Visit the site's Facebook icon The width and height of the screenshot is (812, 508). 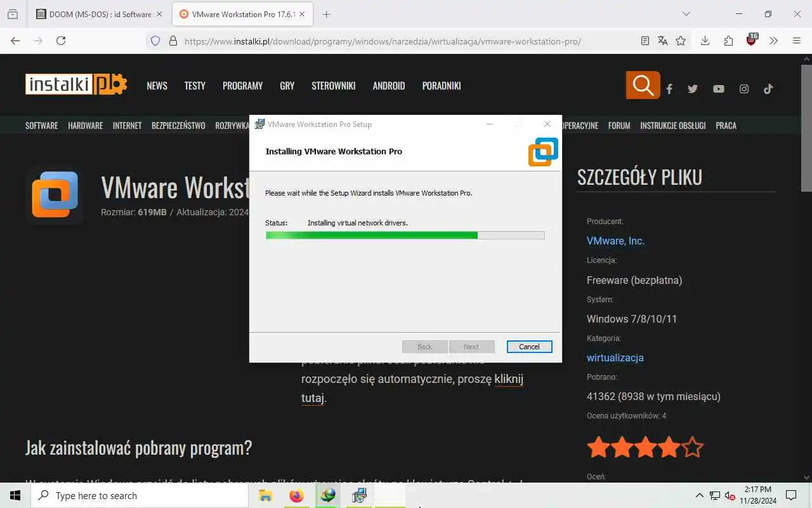pos(669,89)
